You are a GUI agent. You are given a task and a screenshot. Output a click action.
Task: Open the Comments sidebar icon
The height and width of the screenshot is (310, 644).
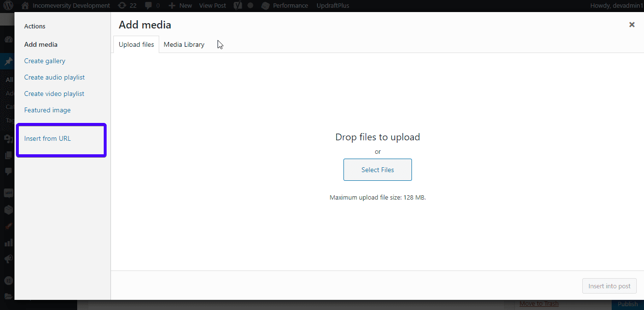[8, 171]
